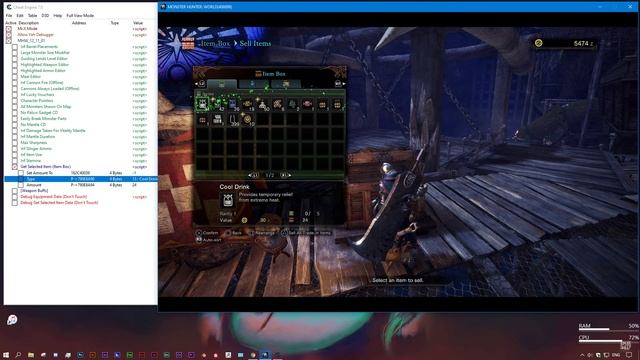640x360 pixels.
Task: Sort by the Address column header
Action: (x=79, y=23)
